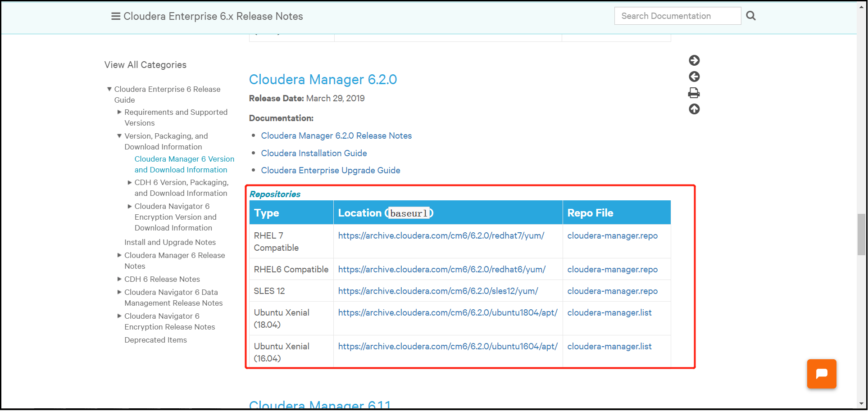This screenshot has width=868, height=411.
Task: Click the Cloudera Enterprise 6.x Release Notes title
Action: click(x=213, y=16)
